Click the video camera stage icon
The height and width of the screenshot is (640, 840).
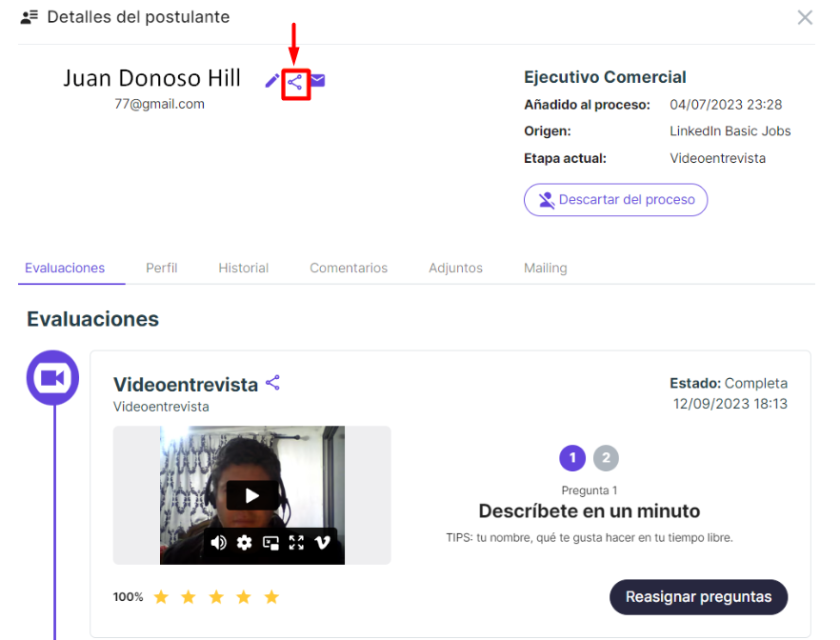[x=52, y=377]
